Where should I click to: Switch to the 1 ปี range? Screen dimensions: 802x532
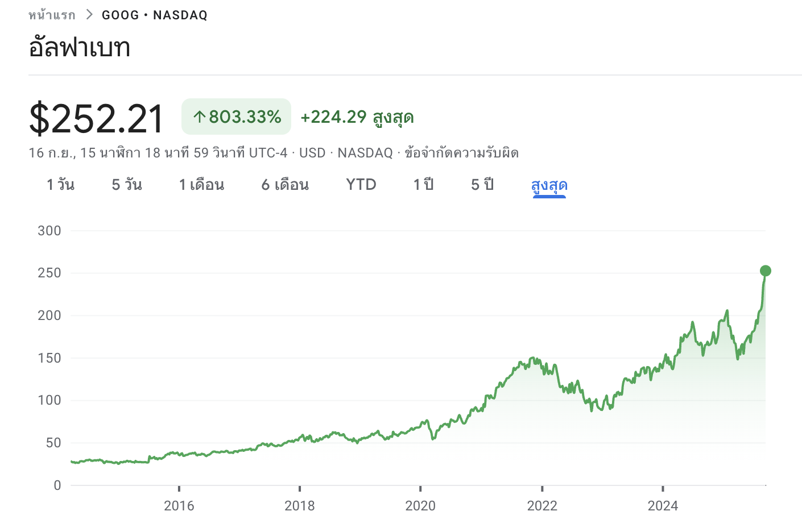(423, 185)
